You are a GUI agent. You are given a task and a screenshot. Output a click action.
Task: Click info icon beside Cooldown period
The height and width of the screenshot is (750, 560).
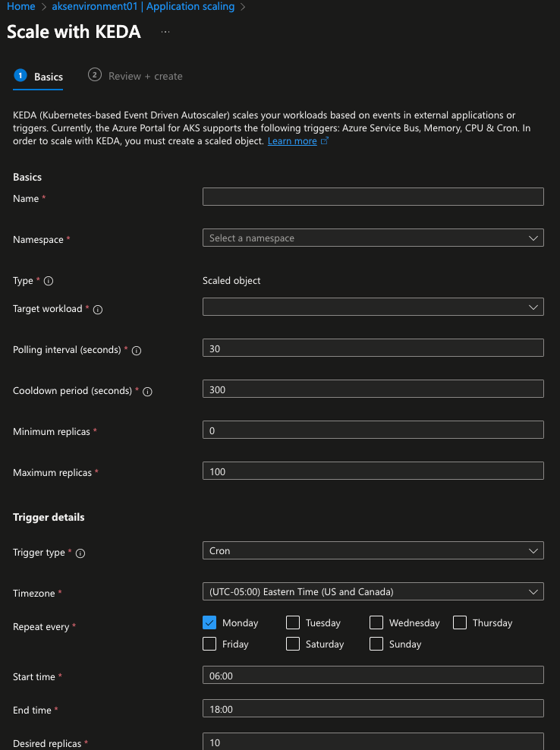(148, 392)
